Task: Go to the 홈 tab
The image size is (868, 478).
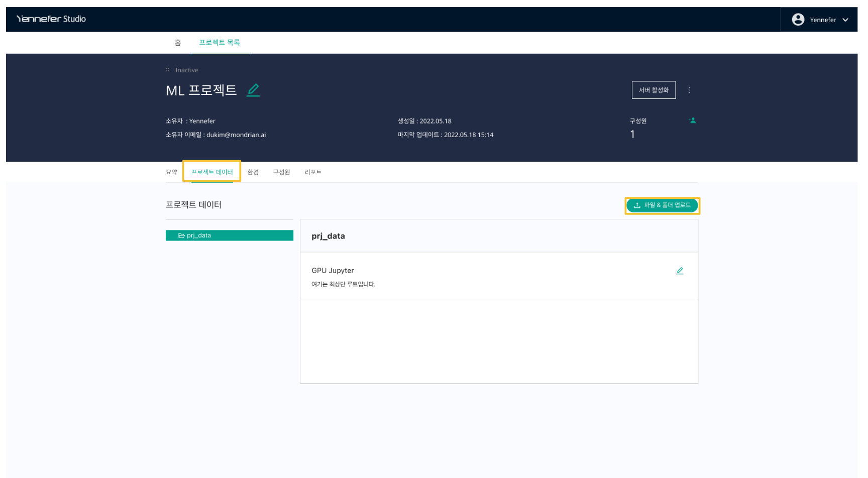Action: [x=178, y=43]
